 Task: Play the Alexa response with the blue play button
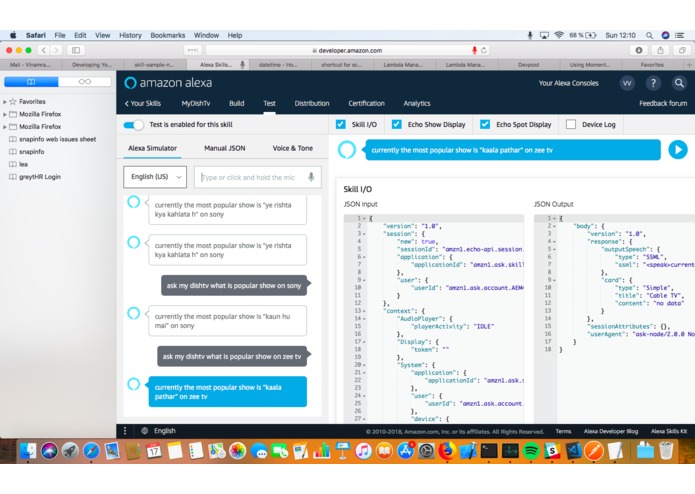(x=678, y=150)
